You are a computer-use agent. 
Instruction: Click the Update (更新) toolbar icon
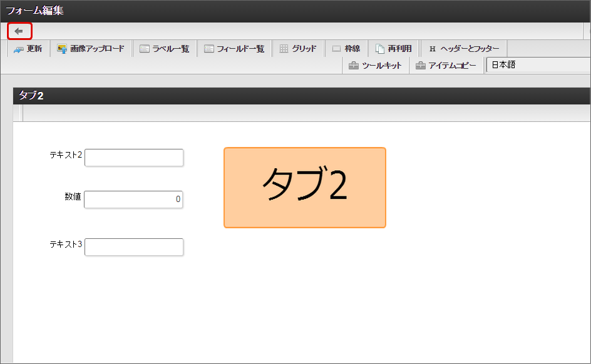click(28, 48)
